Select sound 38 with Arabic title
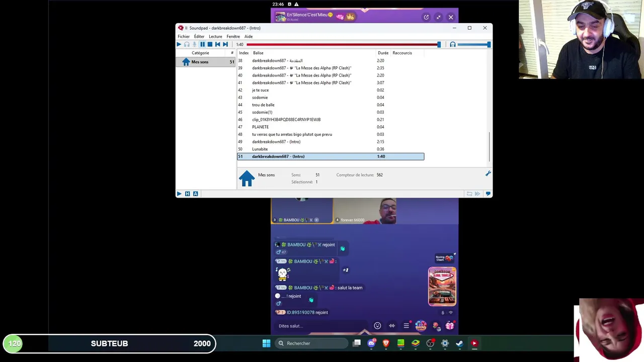 331,60
